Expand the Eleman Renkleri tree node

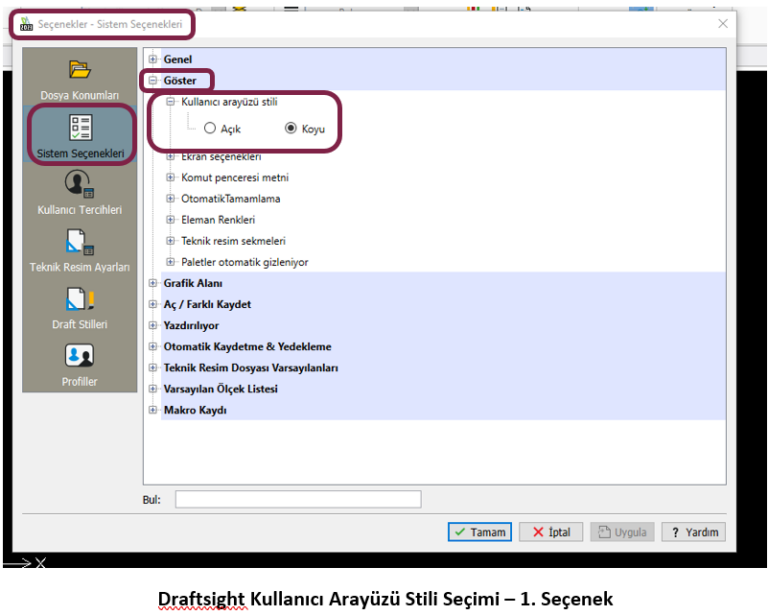click(171, 220)
